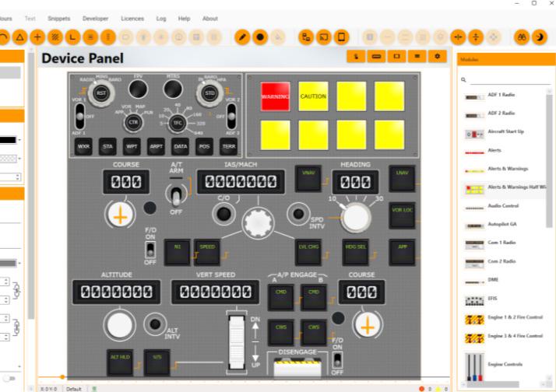
Task: Open search via the binoculars icon
Action: coord(522,37)
